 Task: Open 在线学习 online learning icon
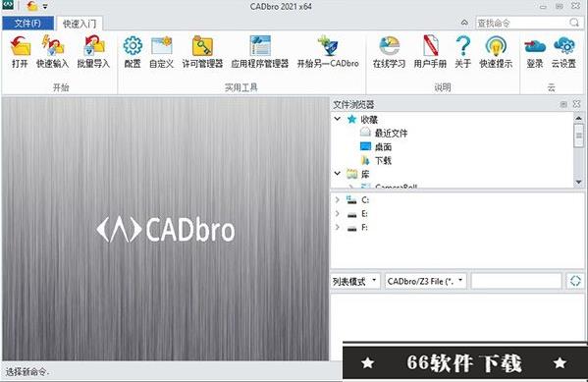pyautogui.click(x=390, y=46)
